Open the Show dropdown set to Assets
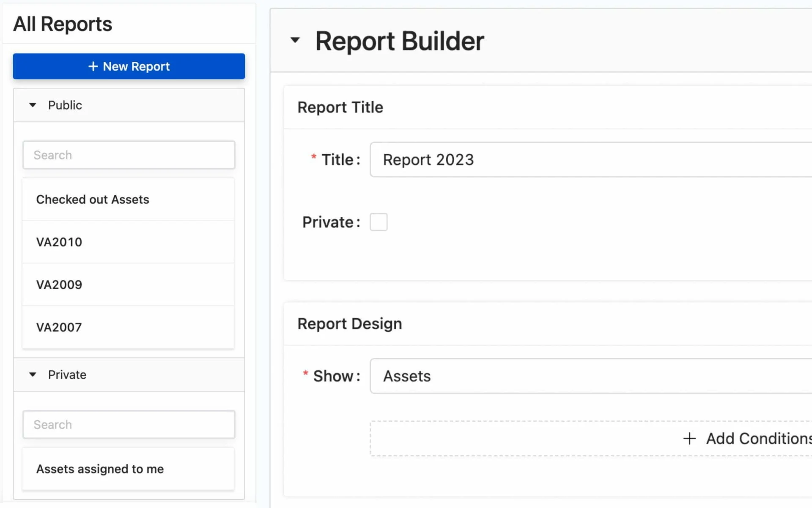The height and width of the screenshot is (508, 812). 591,376
